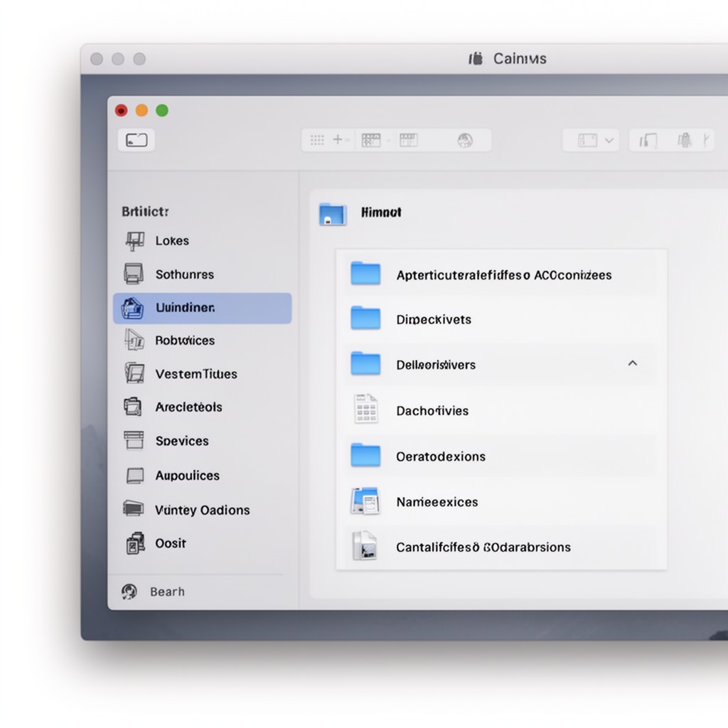Collapse the Delleoristivers row chevron

tap(632, 363)
